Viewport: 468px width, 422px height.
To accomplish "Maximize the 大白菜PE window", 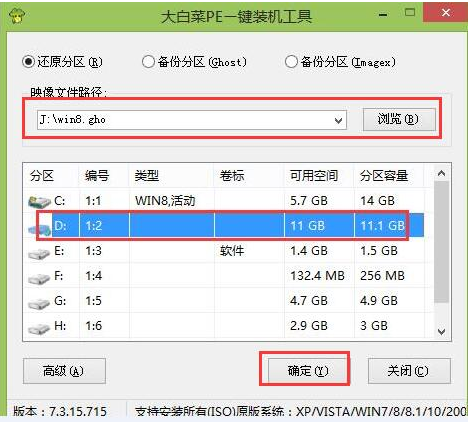I will coord(410,13).
